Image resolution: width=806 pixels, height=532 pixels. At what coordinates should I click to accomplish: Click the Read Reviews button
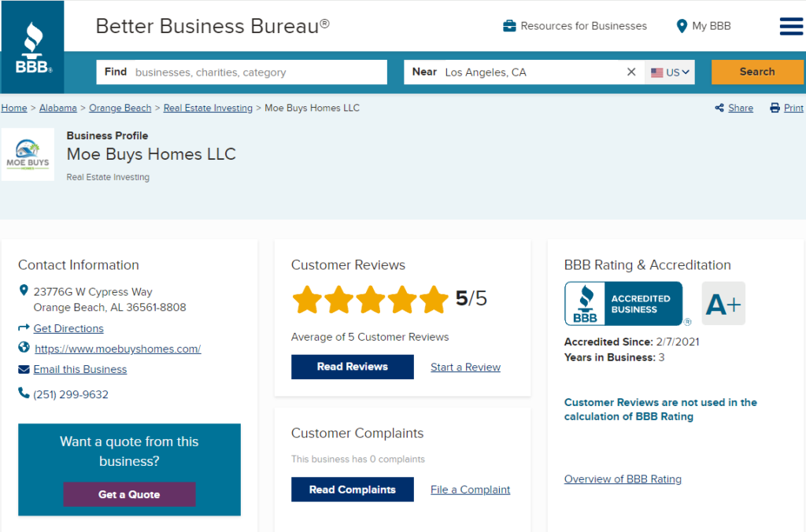pyautogui.click(x=353, y=367)
